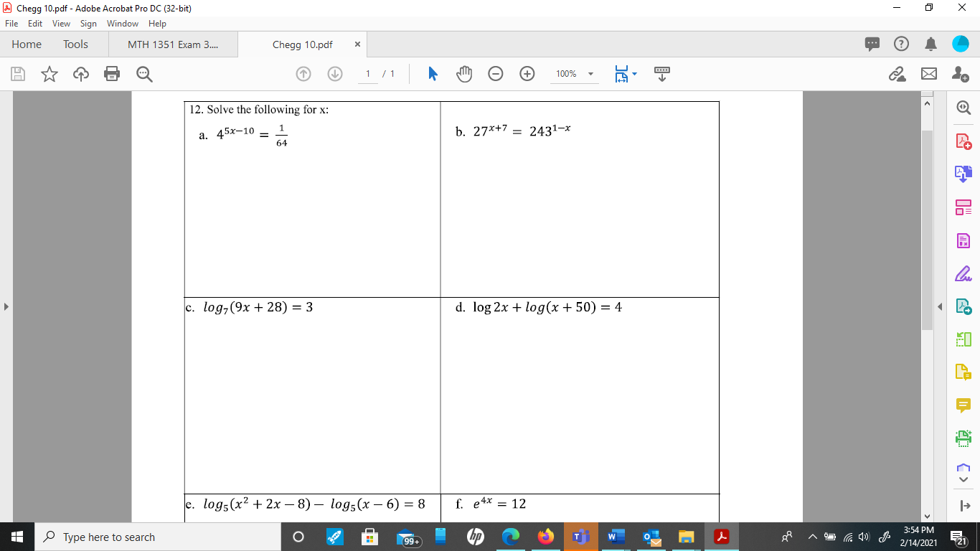
Task: Activate the arrow selection tool
Action: pyautogui.click(x=431, y=73)
